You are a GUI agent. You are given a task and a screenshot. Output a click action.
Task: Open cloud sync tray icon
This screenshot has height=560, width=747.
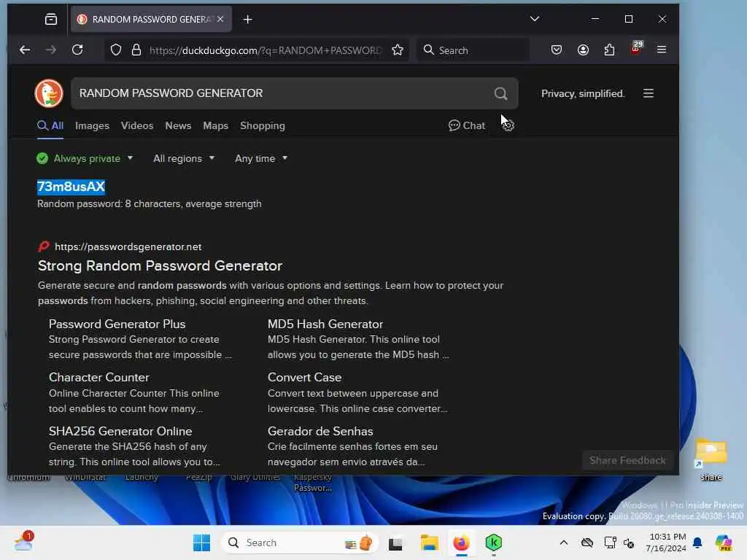[587, 542]
